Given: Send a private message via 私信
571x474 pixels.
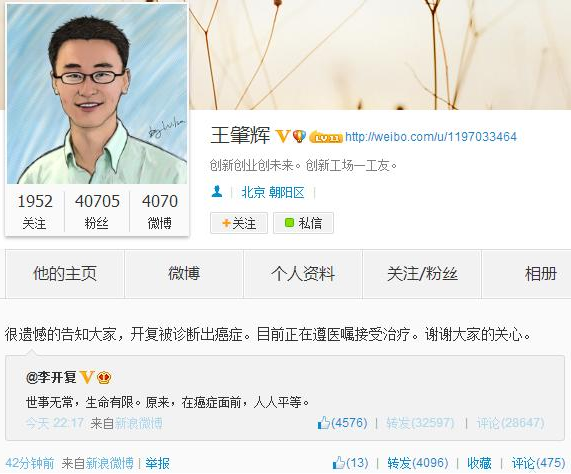Looking at the screenshot, I should tap(303, 223).
